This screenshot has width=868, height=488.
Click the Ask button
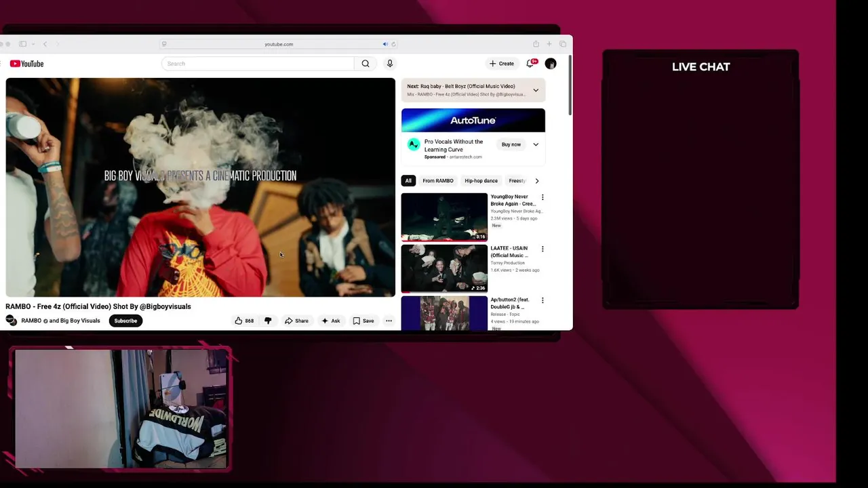[331, 321]
